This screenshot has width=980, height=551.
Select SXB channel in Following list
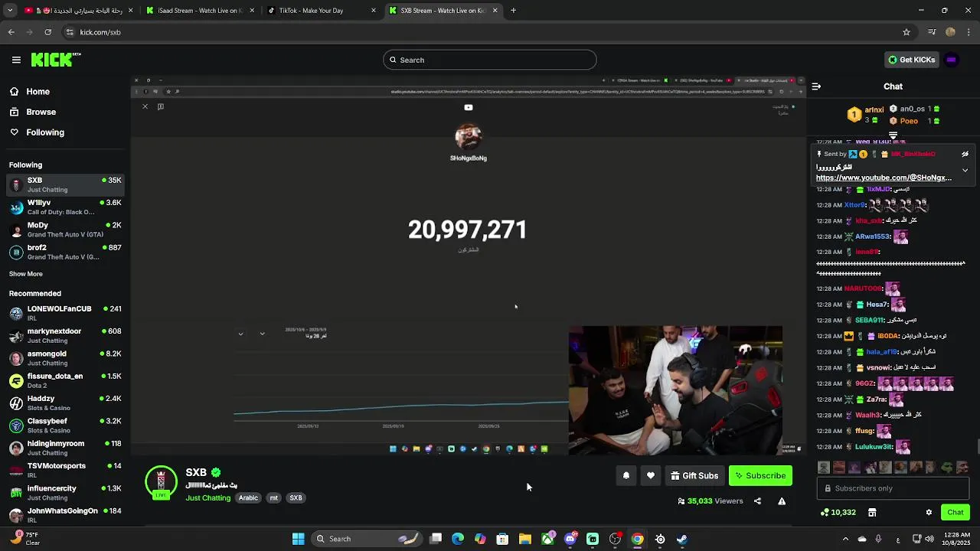pyautogui.click(x=65, y=184)
